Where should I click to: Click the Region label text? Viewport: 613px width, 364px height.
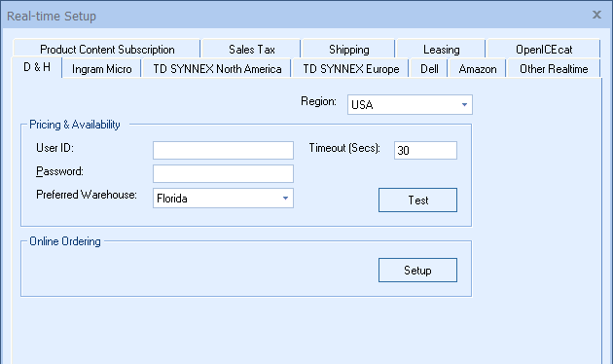coord(318,101)
